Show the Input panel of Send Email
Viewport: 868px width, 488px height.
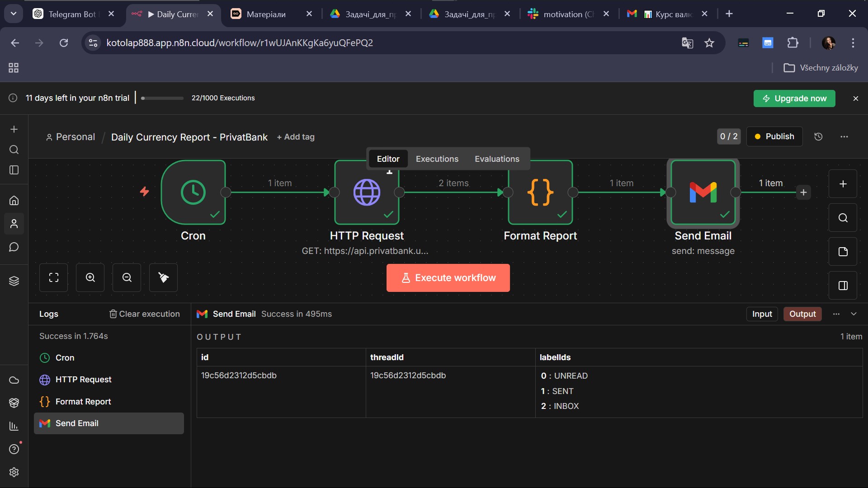click(x=762, y=314)
